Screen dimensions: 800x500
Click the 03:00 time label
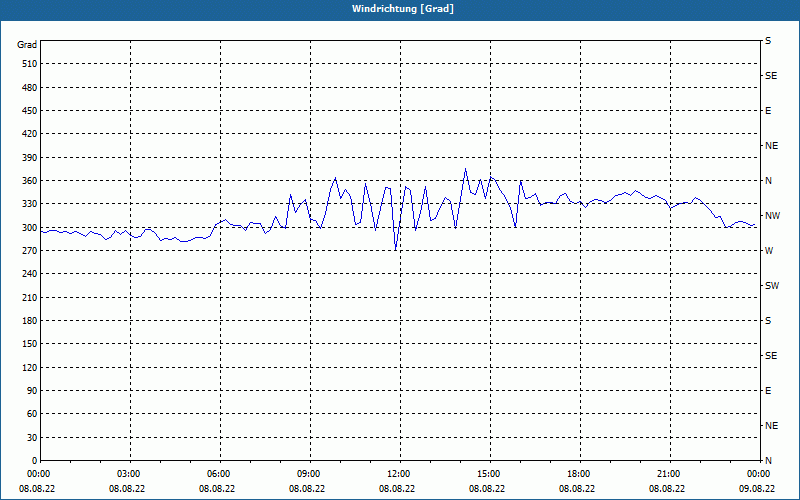[x=129, y=474]
